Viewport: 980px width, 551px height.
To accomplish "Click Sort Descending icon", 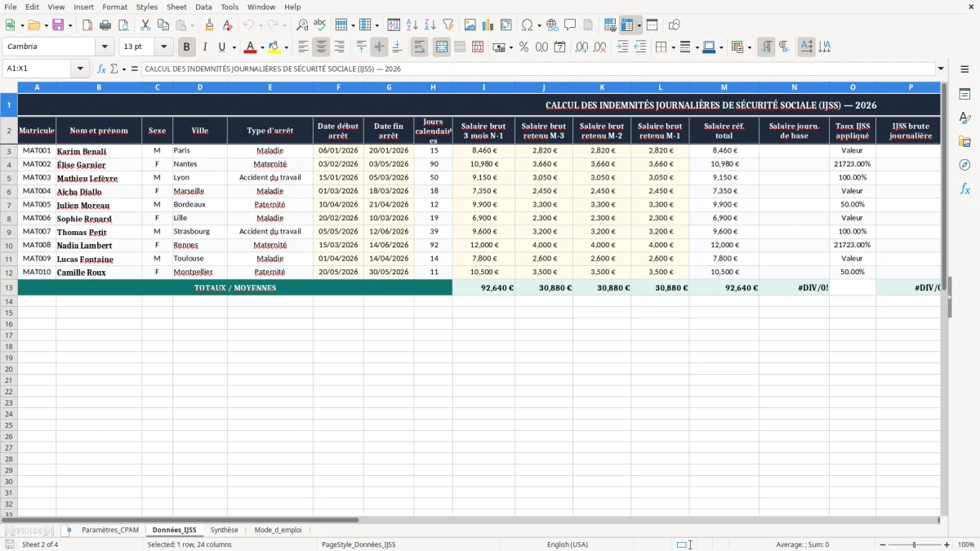I will pyautogui.click(x=430, y=25).
